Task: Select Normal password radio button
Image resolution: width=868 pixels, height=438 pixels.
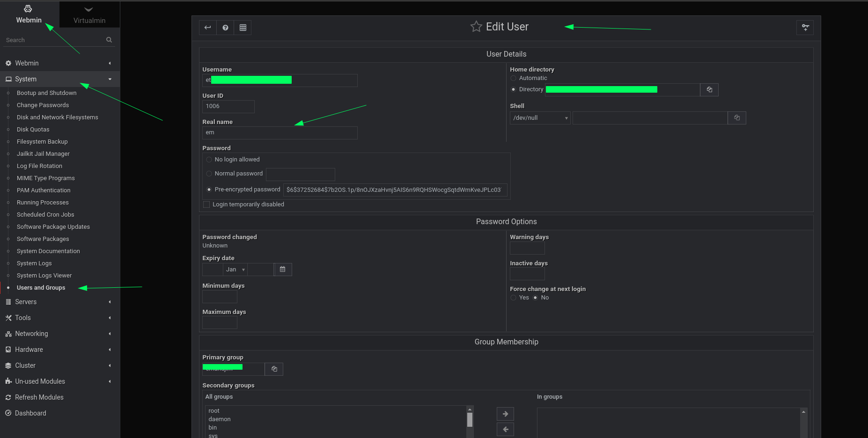Action: click(x=209, y=174)
